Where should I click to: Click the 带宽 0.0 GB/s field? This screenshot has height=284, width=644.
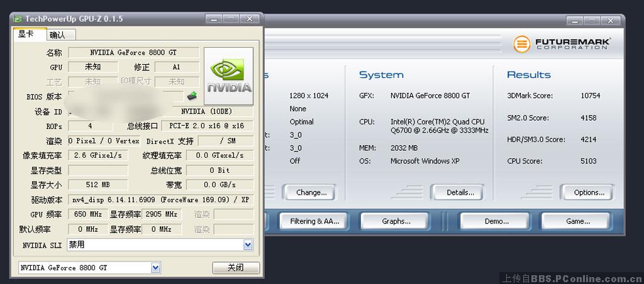[x=219, y=185]
